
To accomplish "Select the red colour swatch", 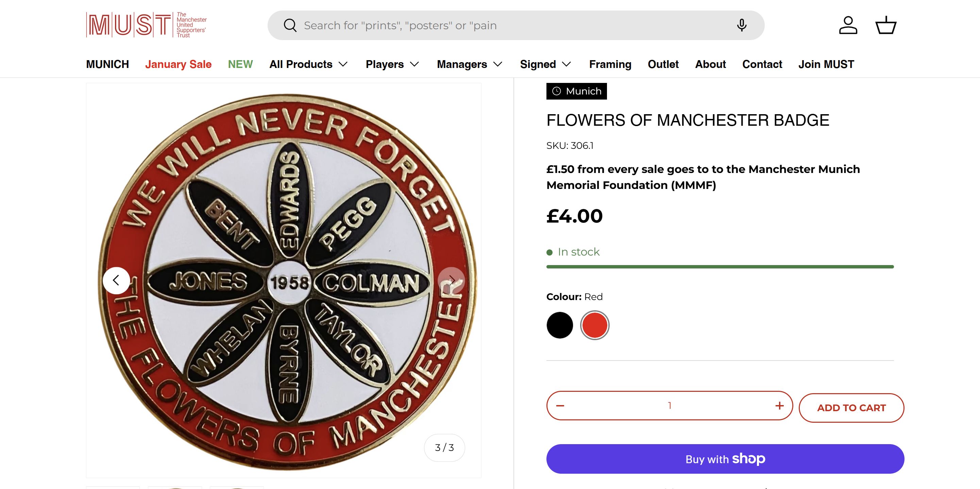I will click(595, 325).
